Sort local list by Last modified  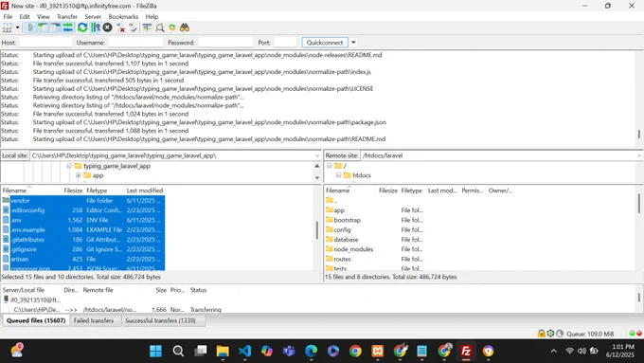tap(145, 191)
